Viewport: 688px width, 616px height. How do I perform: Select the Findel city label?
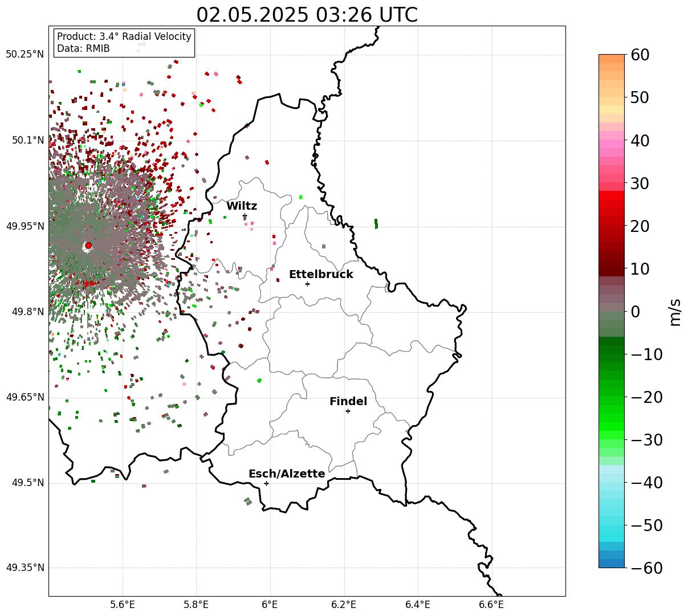(348, 402)
